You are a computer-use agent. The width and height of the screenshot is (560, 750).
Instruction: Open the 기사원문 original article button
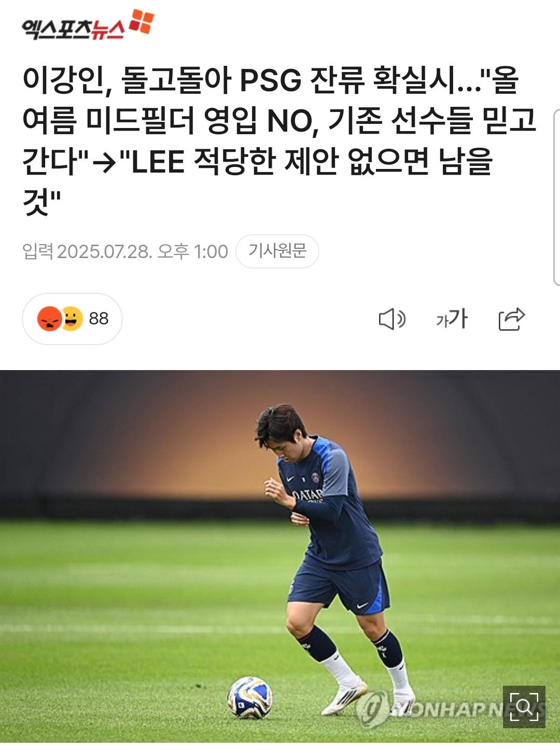pyautogui.click(x=277, y=251)
